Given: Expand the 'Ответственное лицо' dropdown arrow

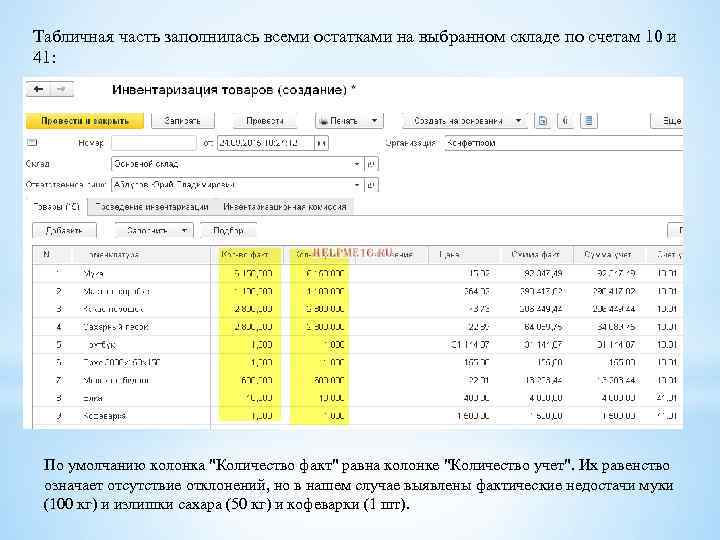Looking at the screenshot, I should (356, 185).
